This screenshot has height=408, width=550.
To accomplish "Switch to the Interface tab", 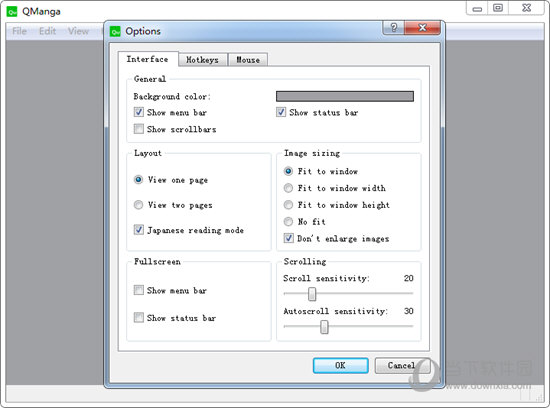I will pos(148,59).
